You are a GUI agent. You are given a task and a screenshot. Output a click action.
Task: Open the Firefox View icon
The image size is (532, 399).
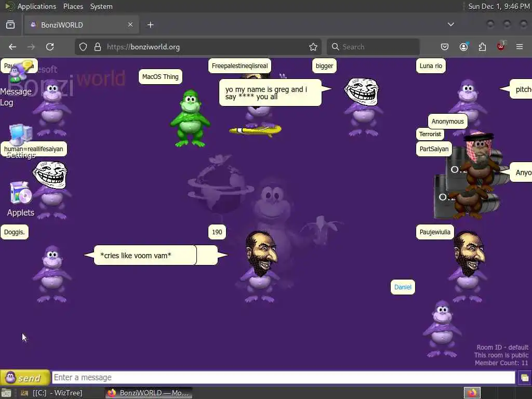(10, 25)
